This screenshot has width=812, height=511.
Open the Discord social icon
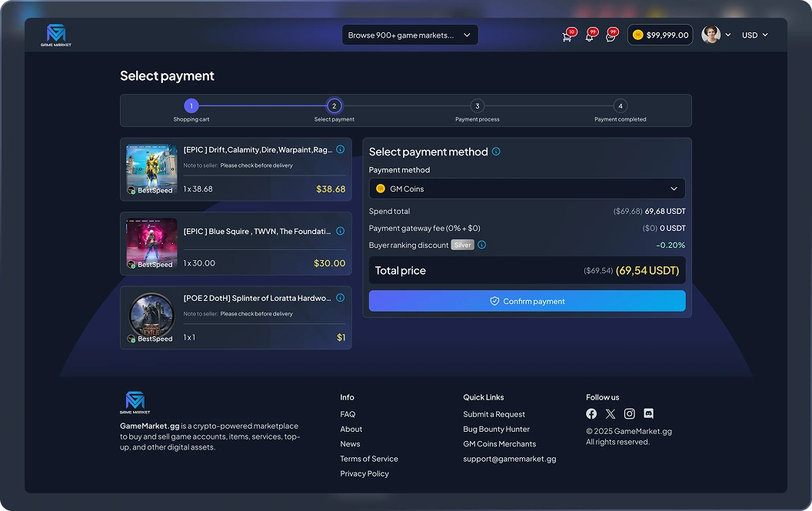[648, 413]
